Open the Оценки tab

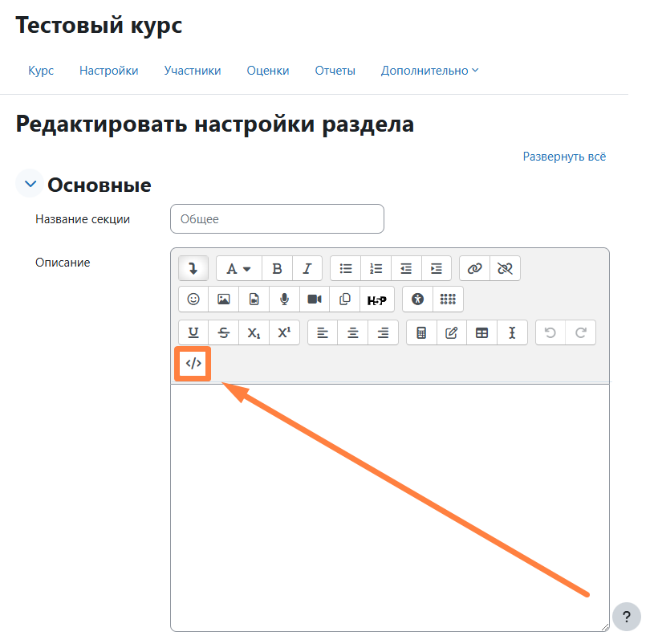[x=268, y=71]
